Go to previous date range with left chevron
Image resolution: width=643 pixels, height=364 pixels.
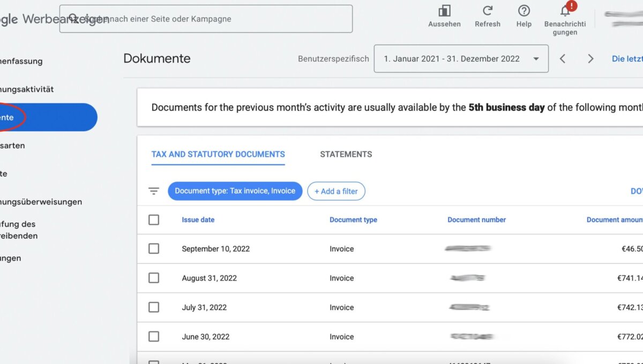point(563,58)
